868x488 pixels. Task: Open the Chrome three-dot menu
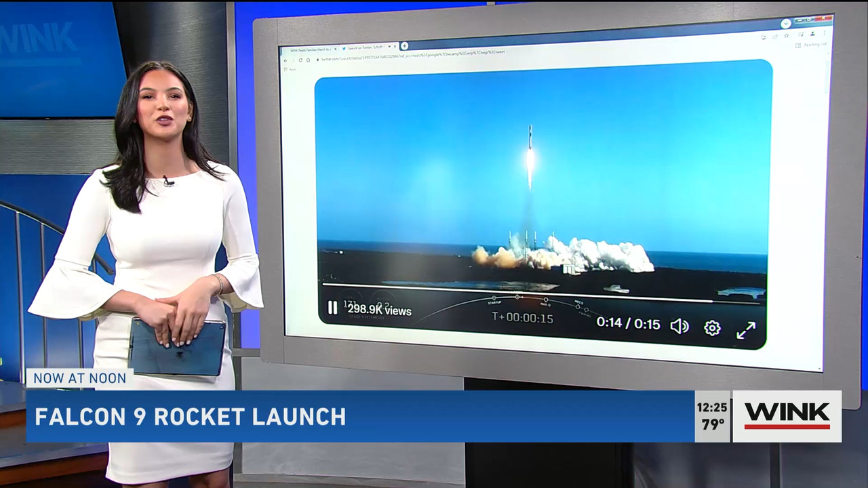tap(825, 33)
